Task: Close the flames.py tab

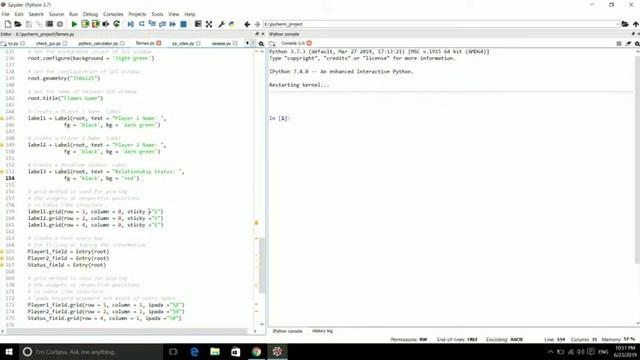Action: [x=159, y=43]
